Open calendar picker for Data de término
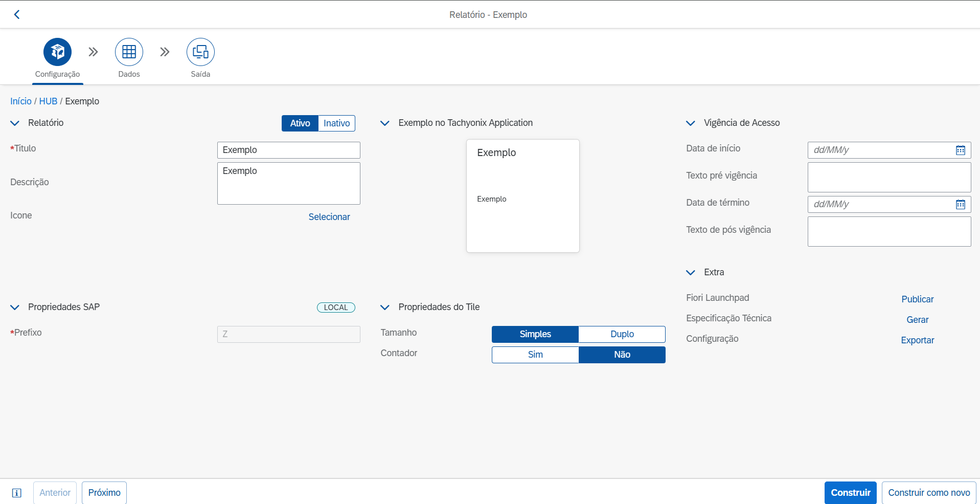 [x=960, y=204]
